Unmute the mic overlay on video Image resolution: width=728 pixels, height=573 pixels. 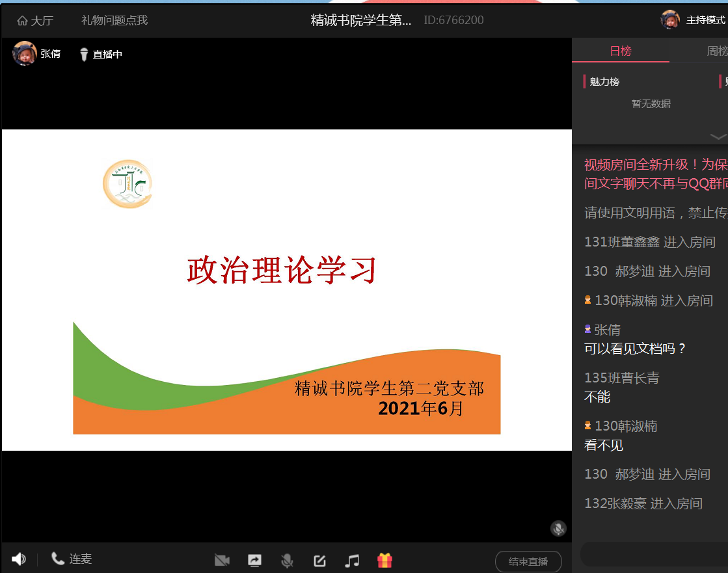(558, 528)
